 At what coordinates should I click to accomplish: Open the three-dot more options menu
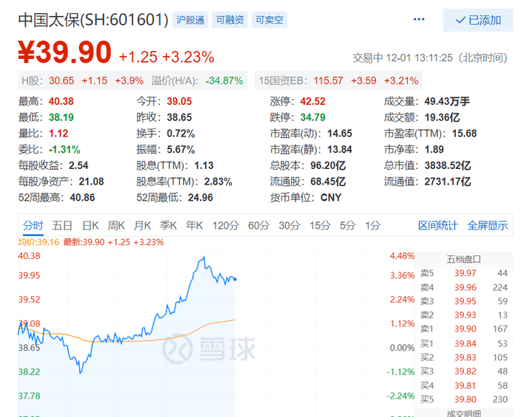419,19
